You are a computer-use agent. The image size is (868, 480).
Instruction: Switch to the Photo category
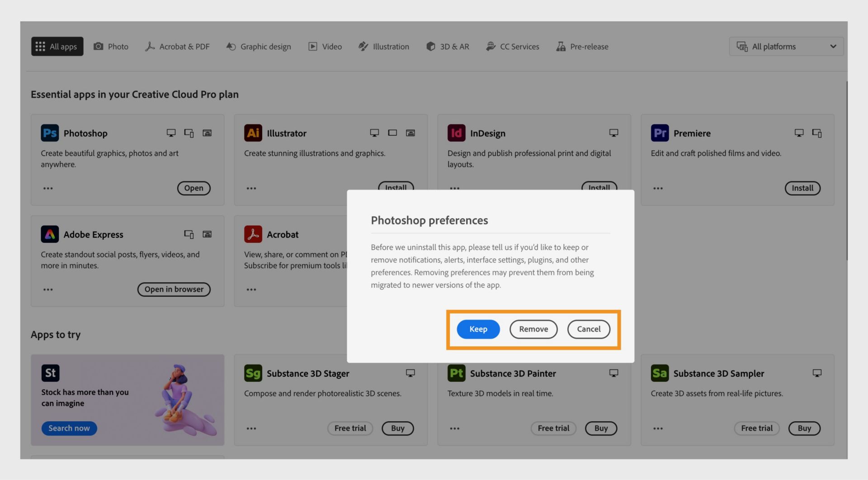111,46
